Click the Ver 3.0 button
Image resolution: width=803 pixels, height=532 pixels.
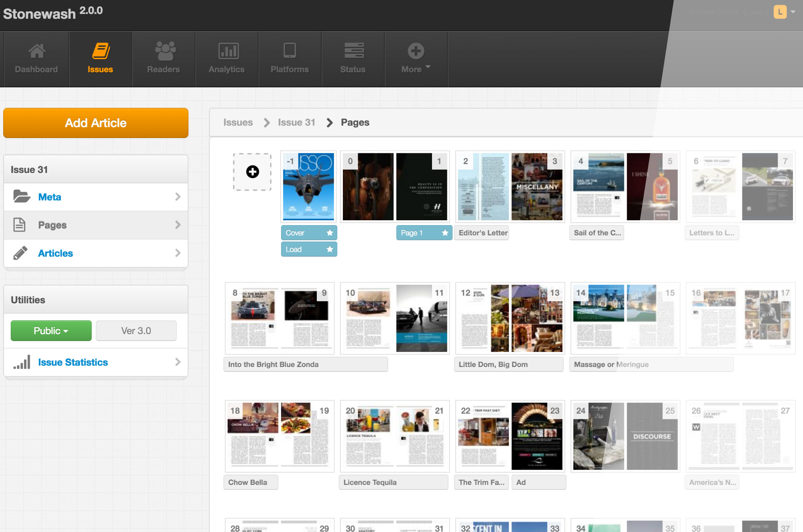point(136,331)
